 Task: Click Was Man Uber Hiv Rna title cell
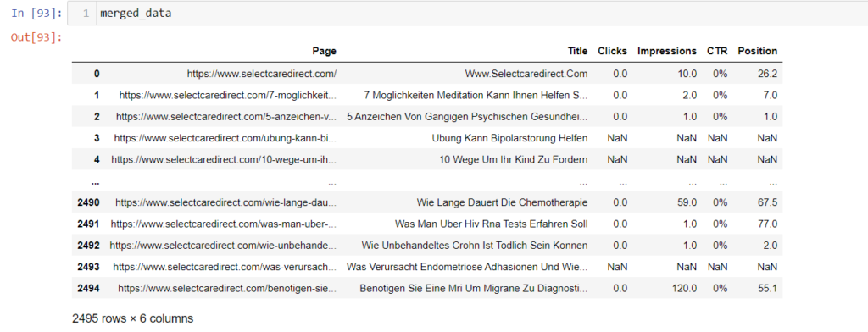coord(492,224)
